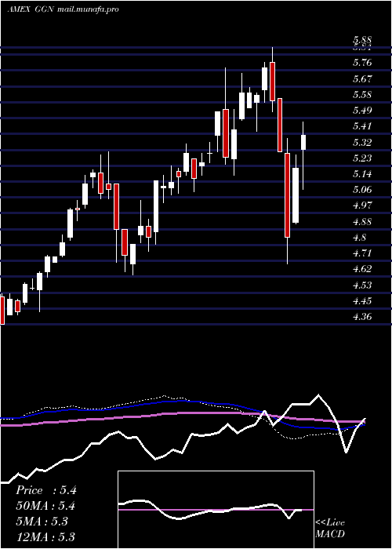The image size is (392, 549).
Task: Click the '50MA : 5.4' readout
Action: click(x=45, y=506)
